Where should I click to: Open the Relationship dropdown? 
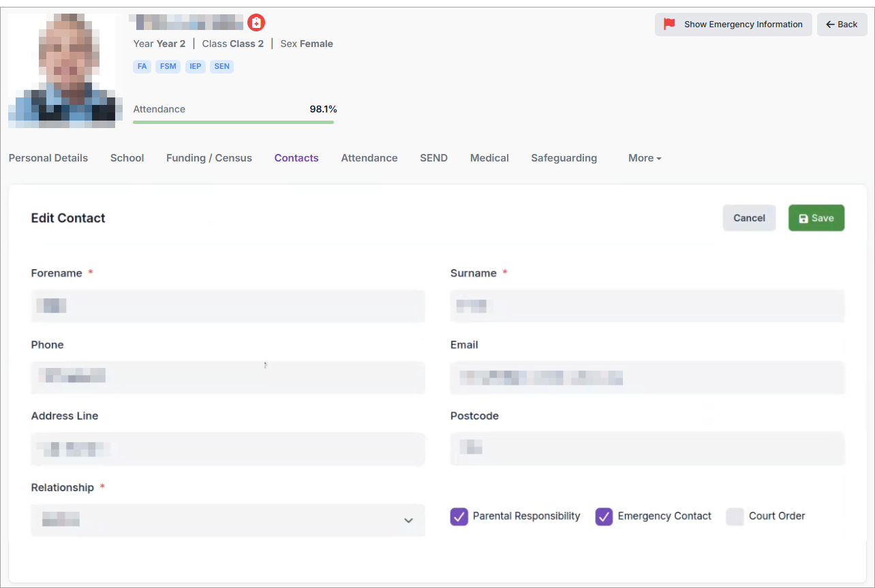point(228,521)
